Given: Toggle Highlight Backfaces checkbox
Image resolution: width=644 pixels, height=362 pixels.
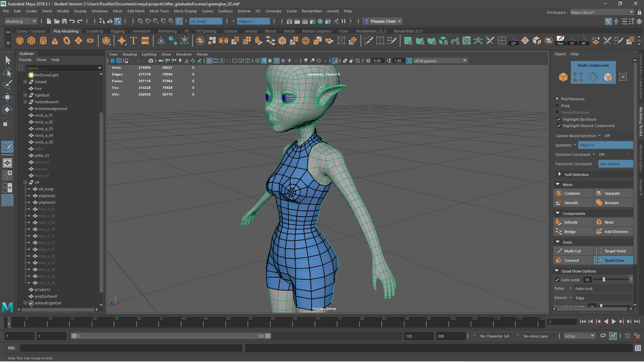Looking at the screenshot, I should [x=559, y=119].
